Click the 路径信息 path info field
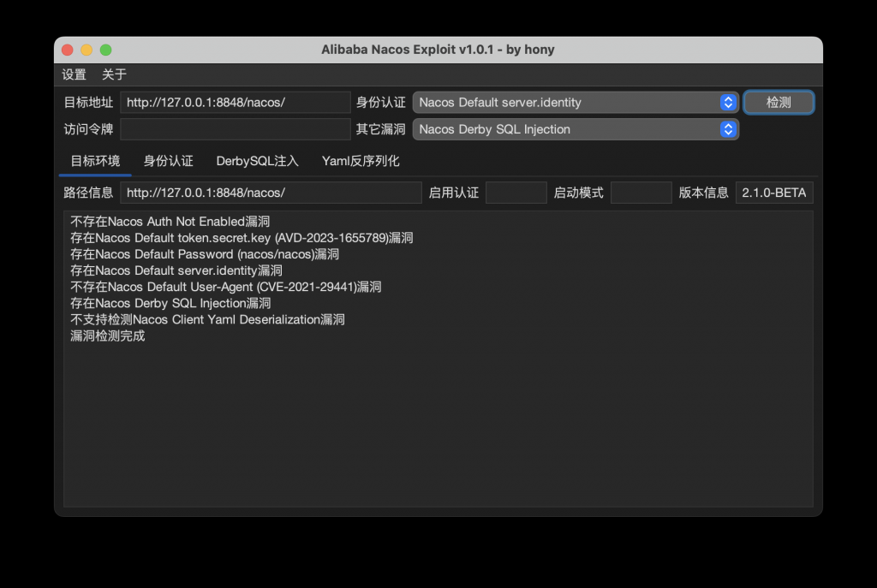The height and width of the screenshot is (588, 877). (271, 193)
